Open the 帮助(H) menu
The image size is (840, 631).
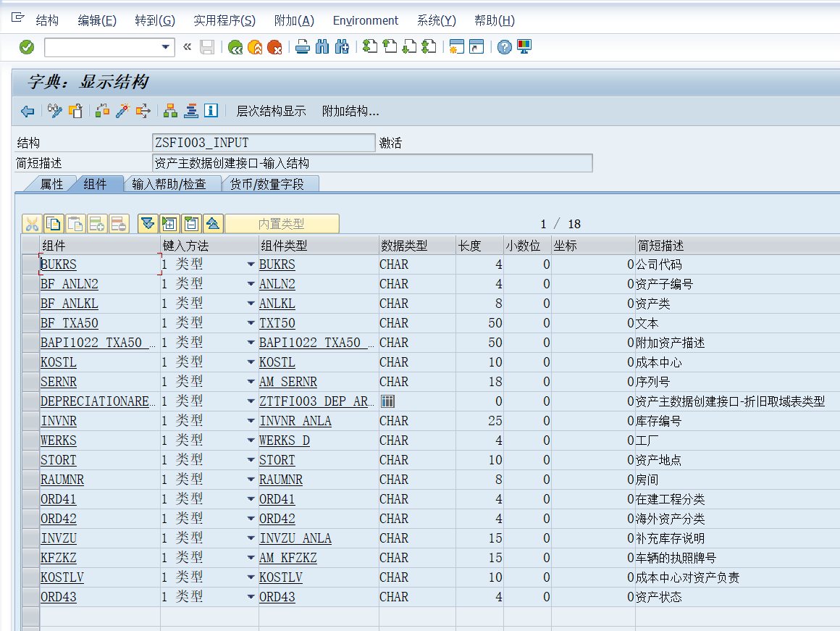[495, 20]
